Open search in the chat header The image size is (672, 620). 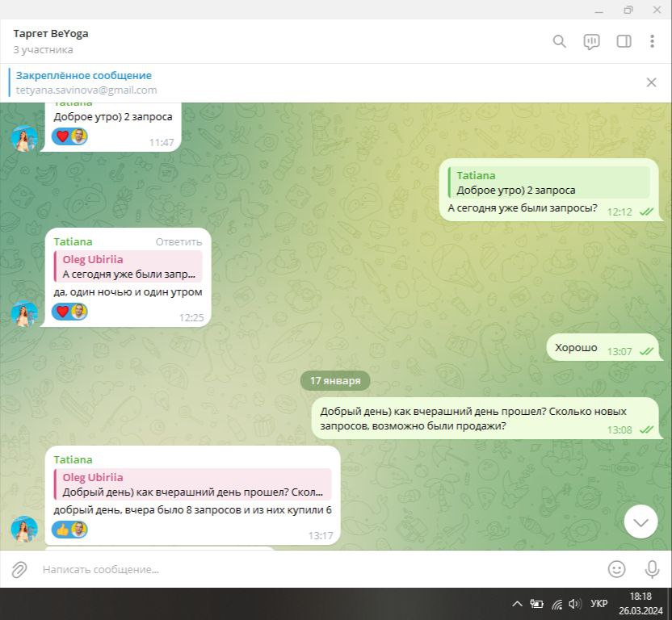[x=559, y=41]
